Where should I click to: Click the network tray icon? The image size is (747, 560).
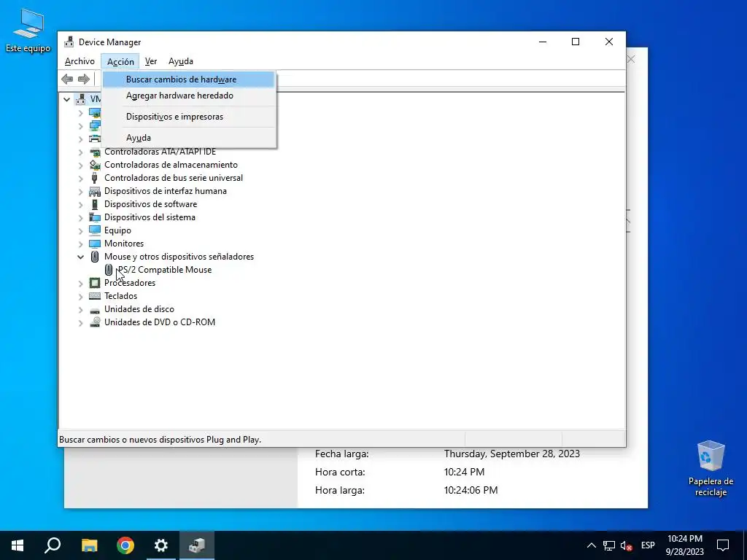point(609,545)
